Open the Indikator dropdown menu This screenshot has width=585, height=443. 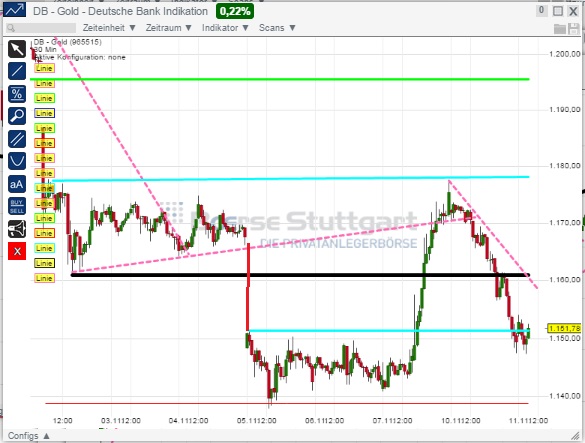click(225, 28)
